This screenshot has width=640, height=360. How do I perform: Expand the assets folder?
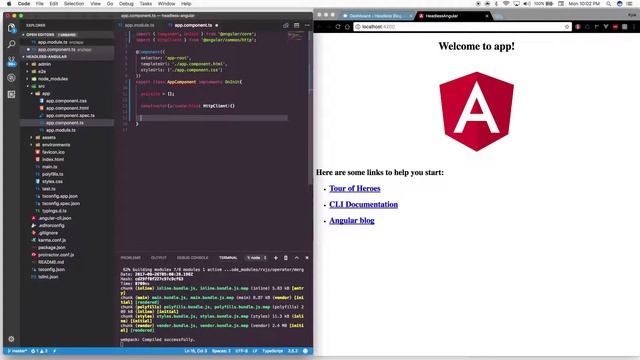point(49,138)
